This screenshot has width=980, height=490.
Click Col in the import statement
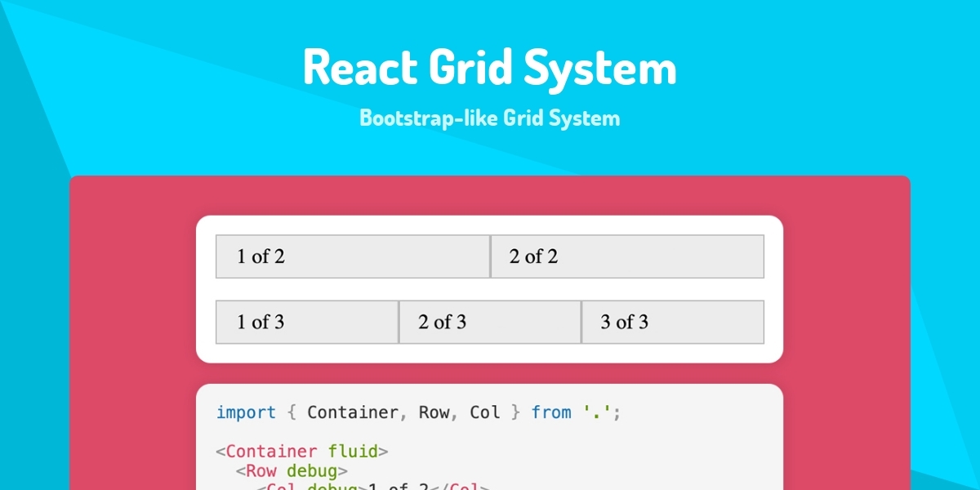pyautogui.click(x=485, y=412)
